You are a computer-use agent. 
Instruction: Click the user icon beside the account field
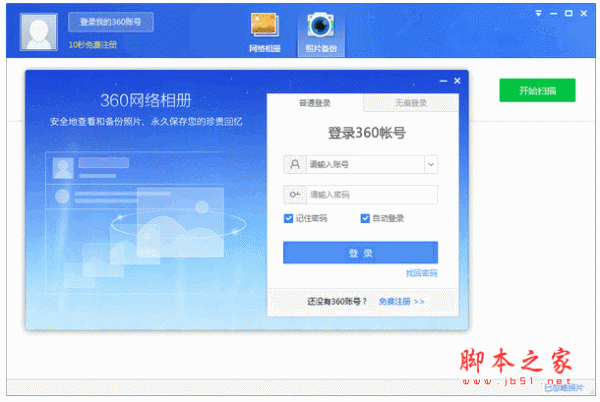(x=295, y=164)
